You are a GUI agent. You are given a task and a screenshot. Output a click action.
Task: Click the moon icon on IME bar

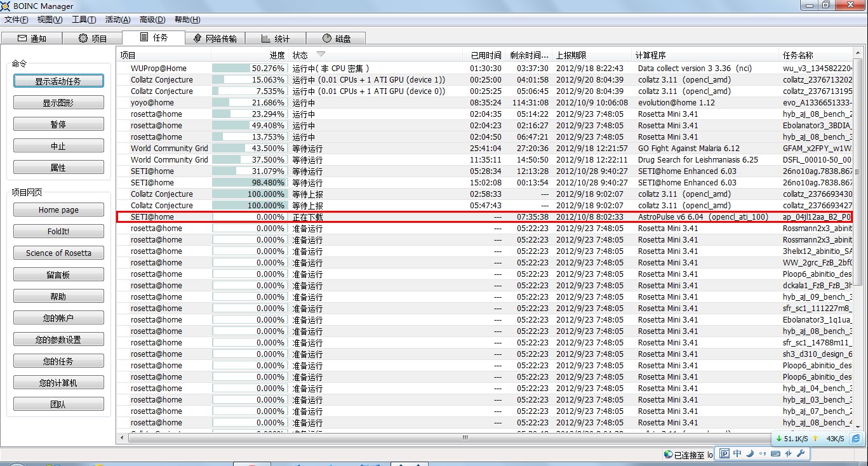[750, 453]
